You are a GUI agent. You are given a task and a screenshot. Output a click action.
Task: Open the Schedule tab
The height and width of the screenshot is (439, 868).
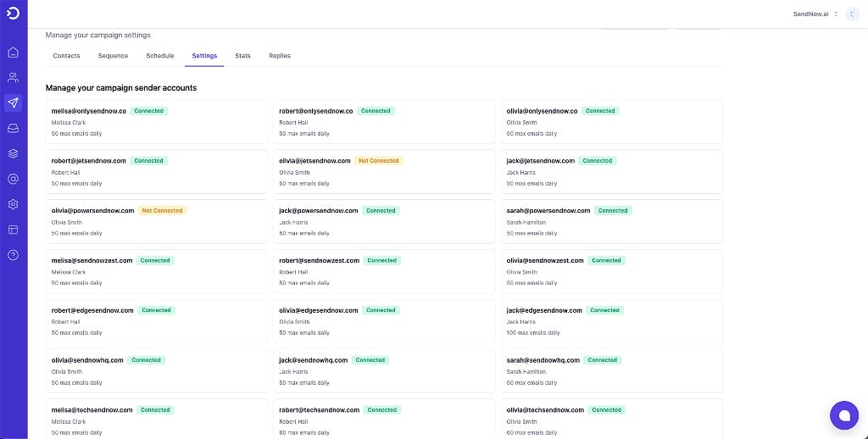(x=160, y=56)
